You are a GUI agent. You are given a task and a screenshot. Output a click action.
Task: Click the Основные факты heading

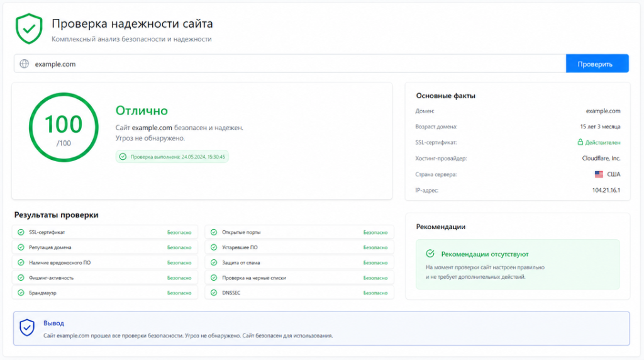[446, 96]
